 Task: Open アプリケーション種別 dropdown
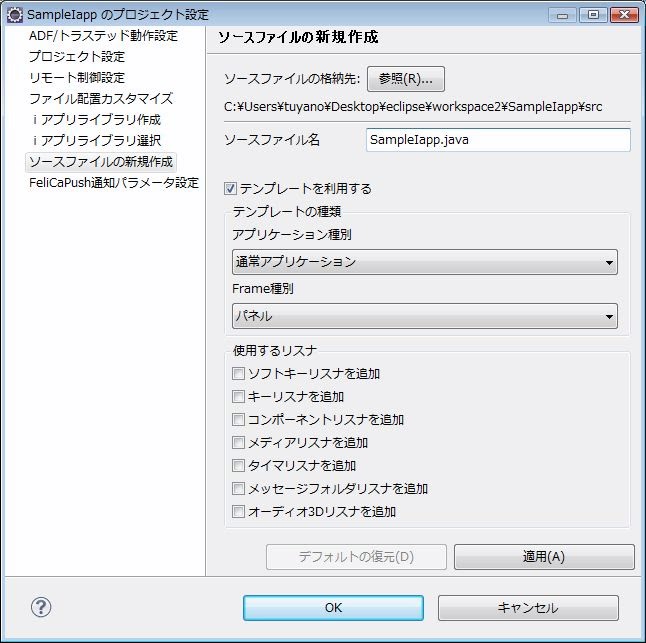[424, 262]
